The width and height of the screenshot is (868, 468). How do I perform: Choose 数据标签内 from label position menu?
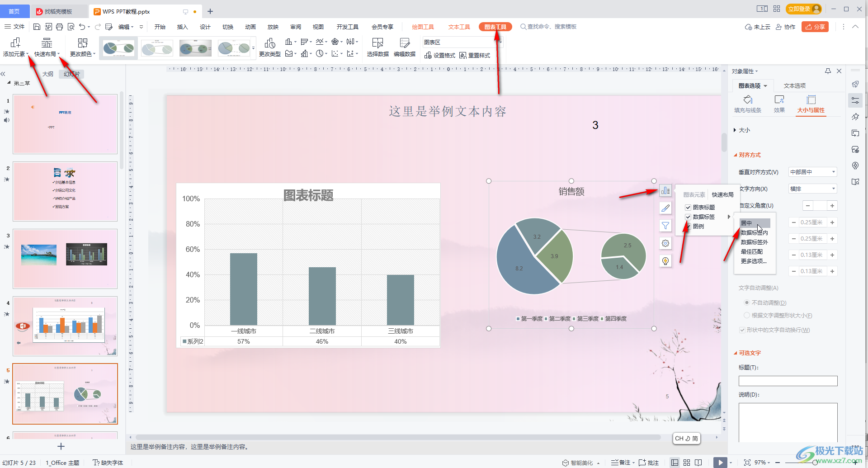754,232
